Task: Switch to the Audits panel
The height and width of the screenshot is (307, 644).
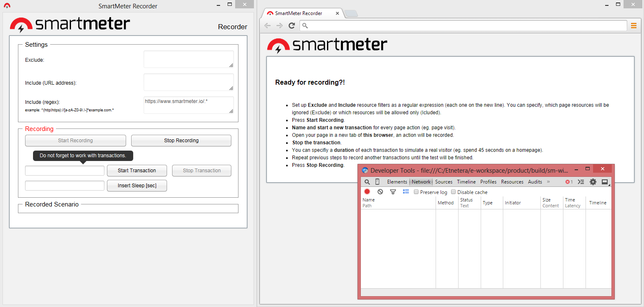Action: tap(535, 182)
